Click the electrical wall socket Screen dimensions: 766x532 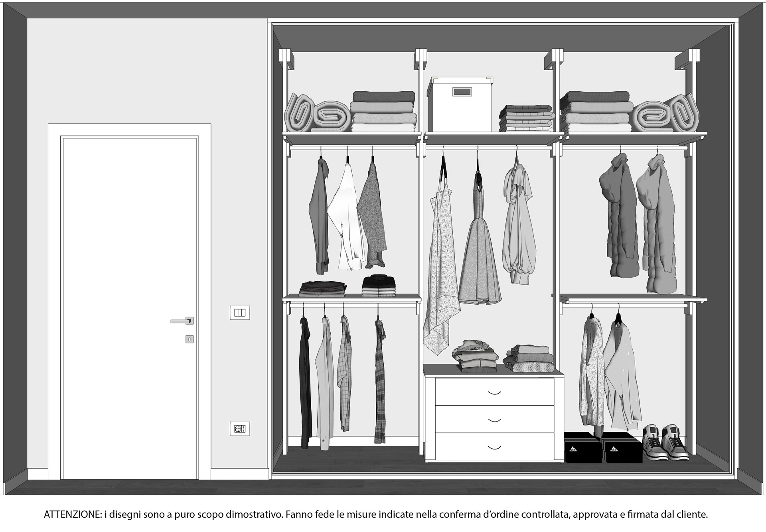[240, 429]
